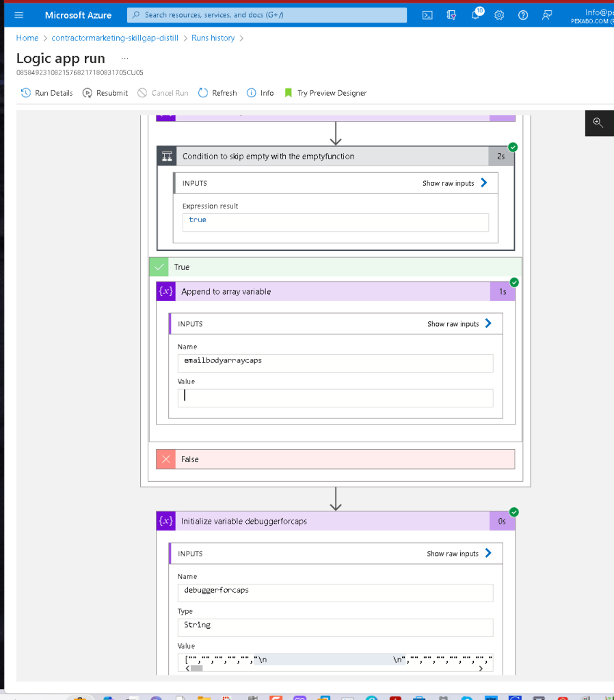This screenshot has height=700, width=614.
Task: Open the notifications bell
Action: [476, 15]
